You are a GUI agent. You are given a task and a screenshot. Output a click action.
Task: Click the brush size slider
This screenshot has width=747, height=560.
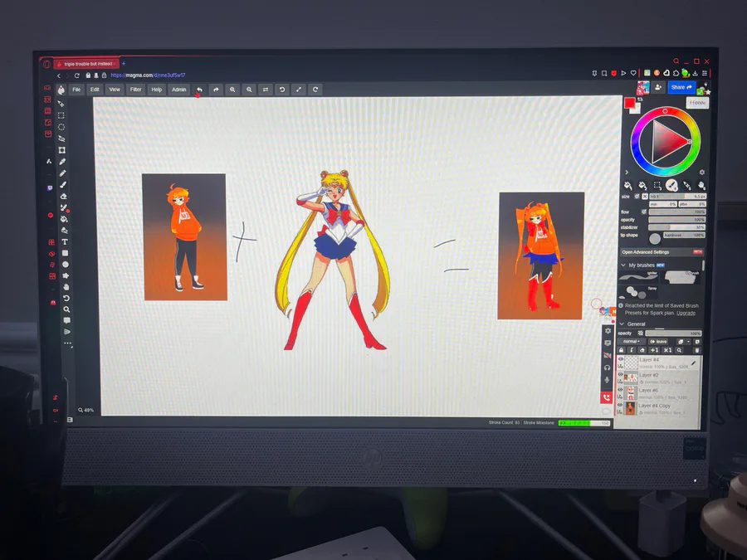677,196
